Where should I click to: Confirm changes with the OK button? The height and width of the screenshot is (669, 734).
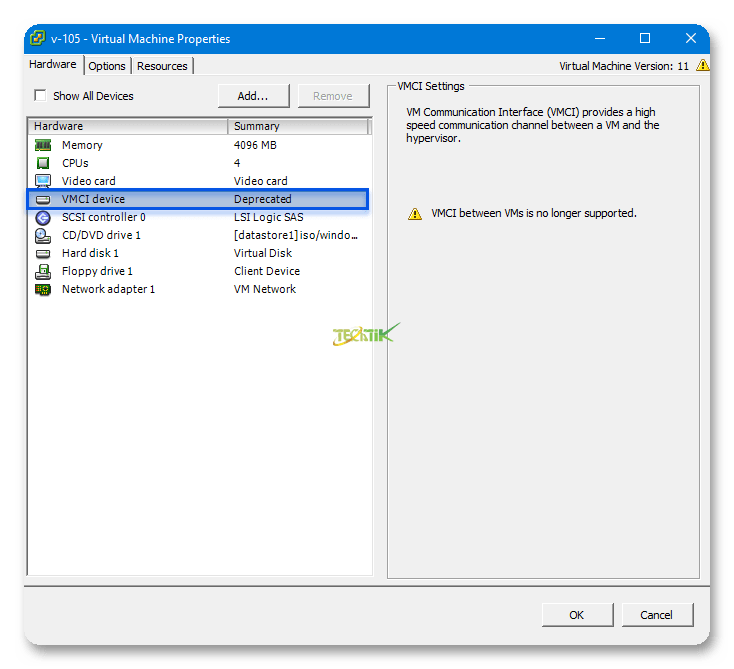point(577,615)
